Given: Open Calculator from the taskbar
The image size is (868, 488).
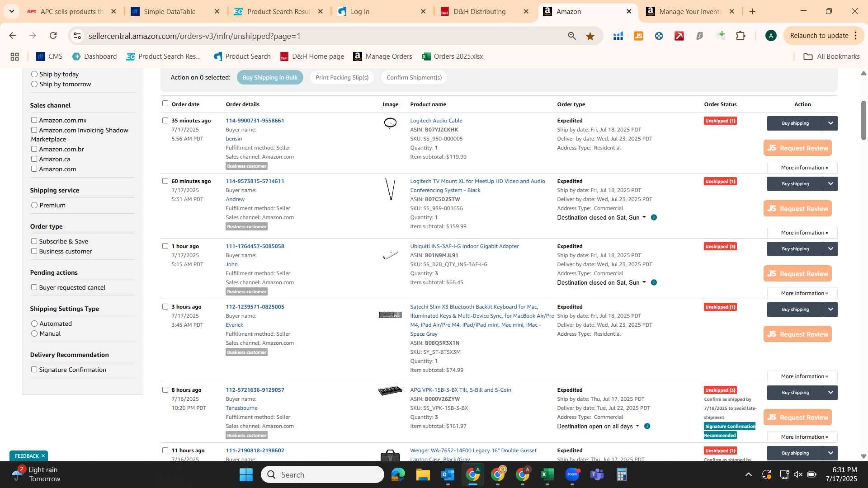Looking at the screenshot, I should (622, 475).
